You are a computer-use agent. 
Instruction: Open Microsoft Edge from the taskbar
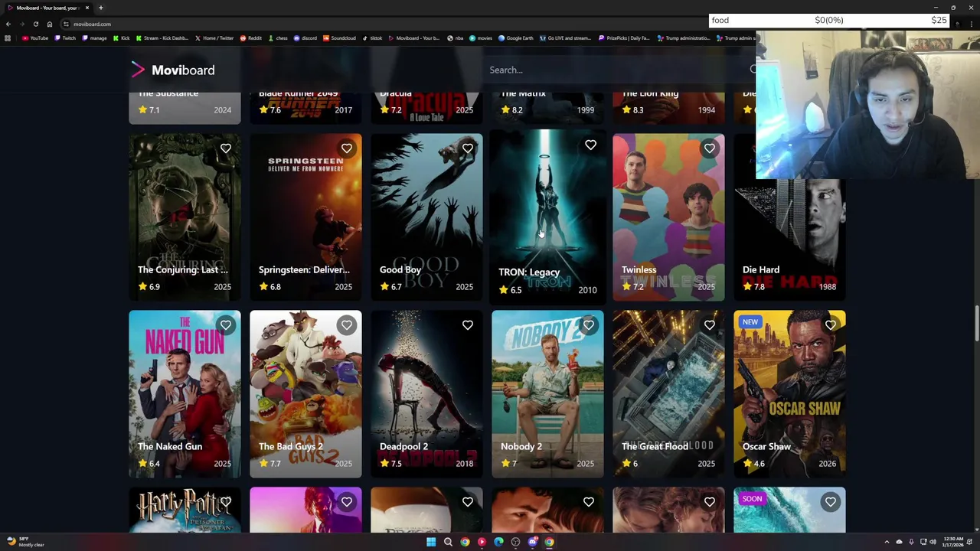tap(498, 542)
